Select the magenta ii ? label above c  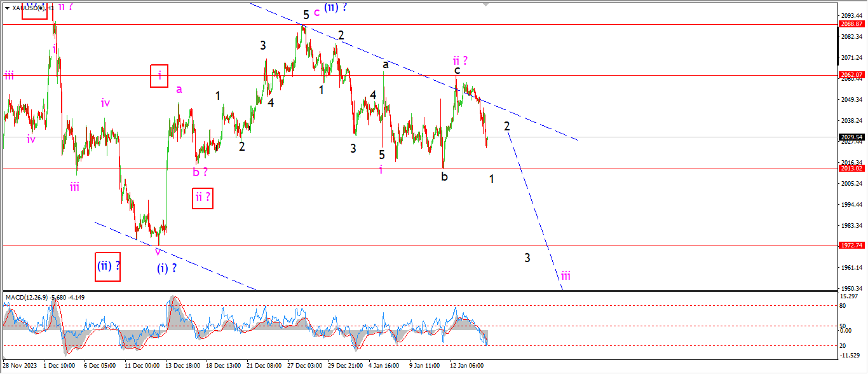[460, 60]
